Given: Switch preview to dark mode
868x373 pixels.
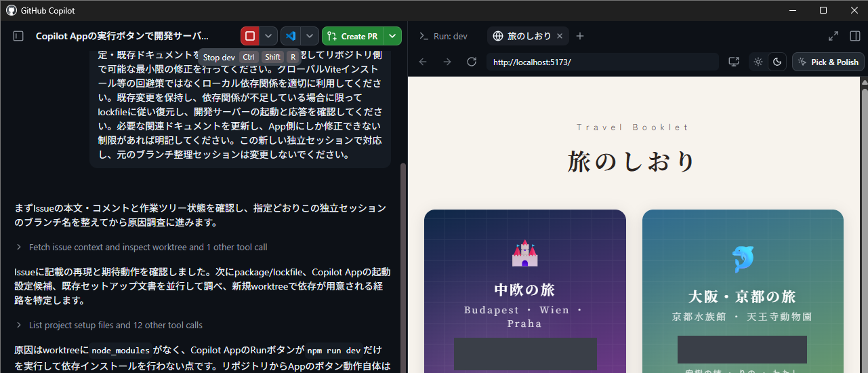Looking at the screenshot, I should pos(777,62).
